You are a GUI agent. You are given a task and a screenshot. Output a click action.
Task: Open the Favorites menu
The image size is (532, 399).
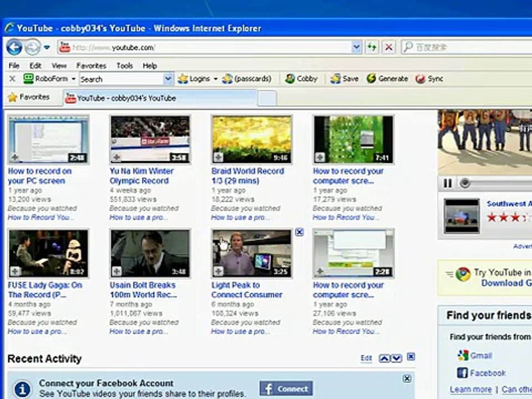click(91, 65)
